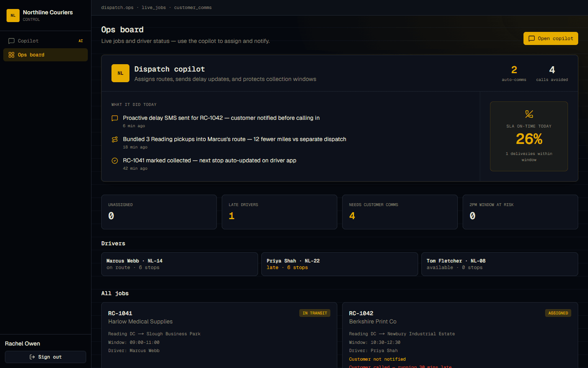The height and width of the screenshot is (368, 588).
Task: Click the Rachel Owen user name
Action: coord(22,343)
